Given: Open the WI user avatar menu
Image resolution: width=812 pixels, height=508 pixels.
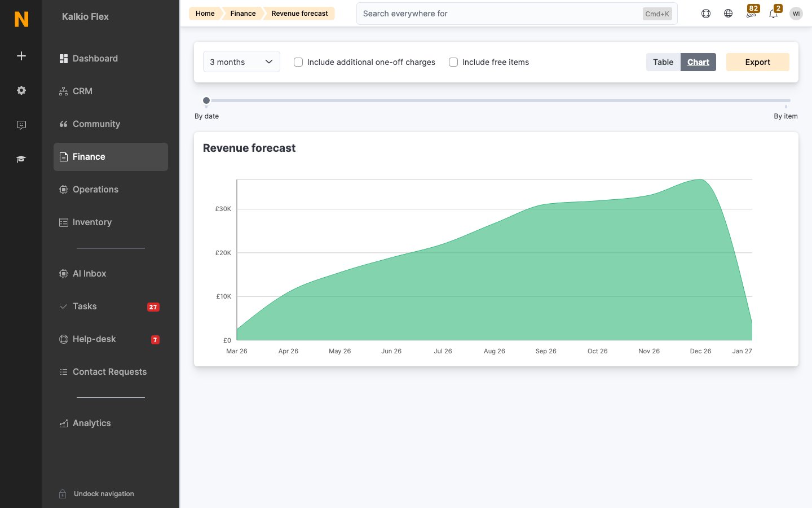Looking at the screenshot, I should [x=796, y=14].
